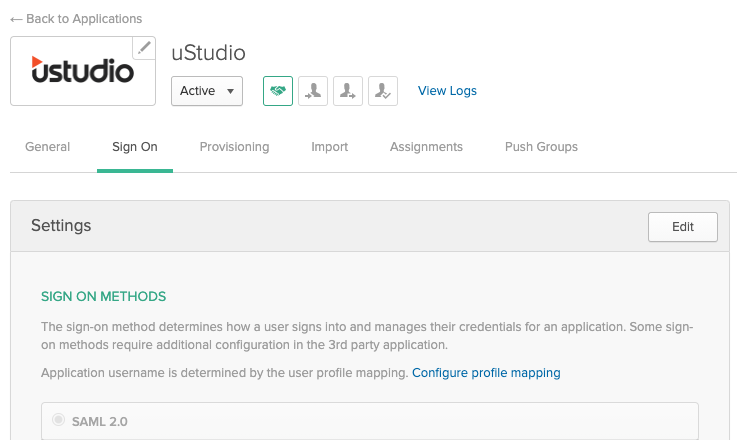Image resolution: width=737 pixels, height=440 pixels.
Task: Click the SIGN ON METHODS heading
Action: pyautogui.click(x=103, y=297)
